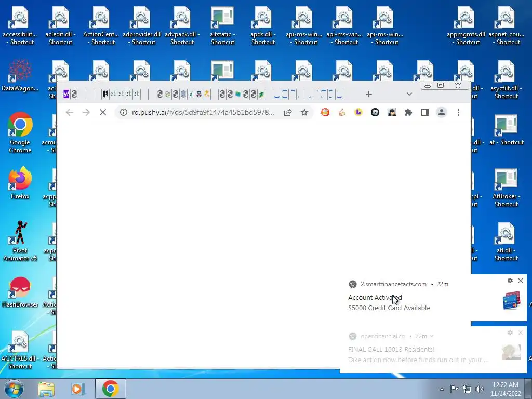This screenshot has height=399, width=532.
Task: Expand the openfinancial.co notification chevron
Action: tap(432, 336)
